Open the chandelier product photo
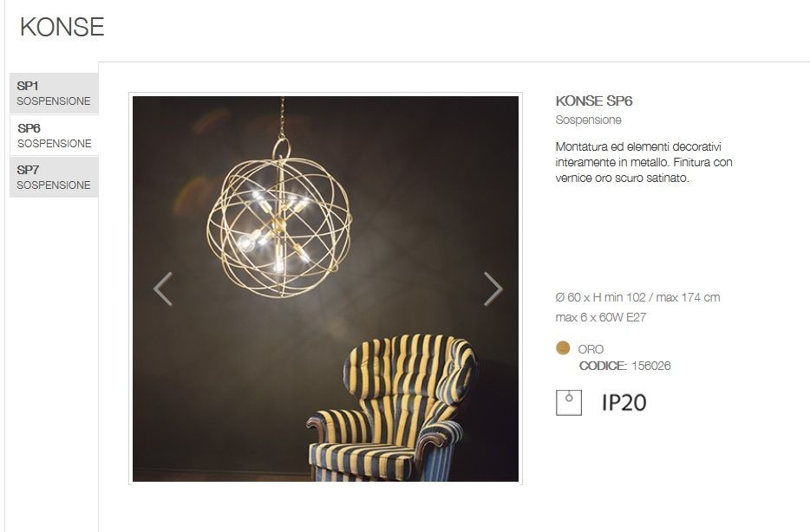This screenshot has width=810, height=532. click(x=325, y=289)
